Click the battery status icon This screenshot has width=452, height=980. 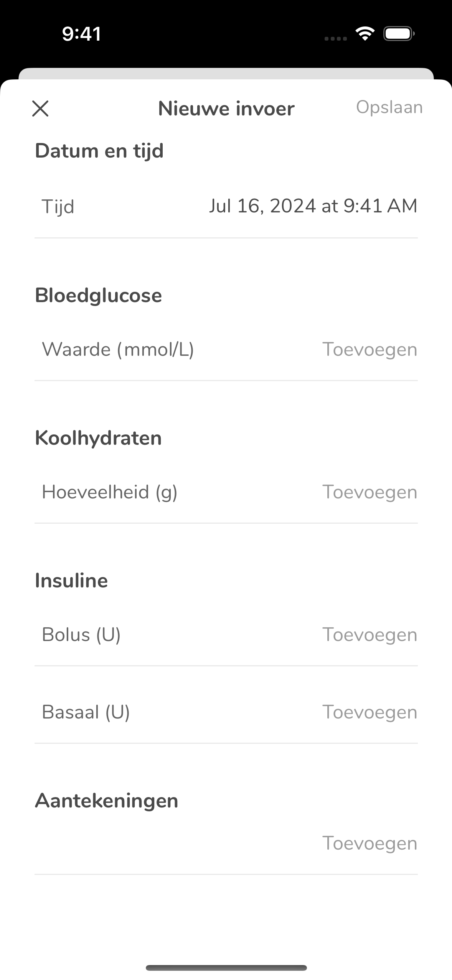click(399, 34)
